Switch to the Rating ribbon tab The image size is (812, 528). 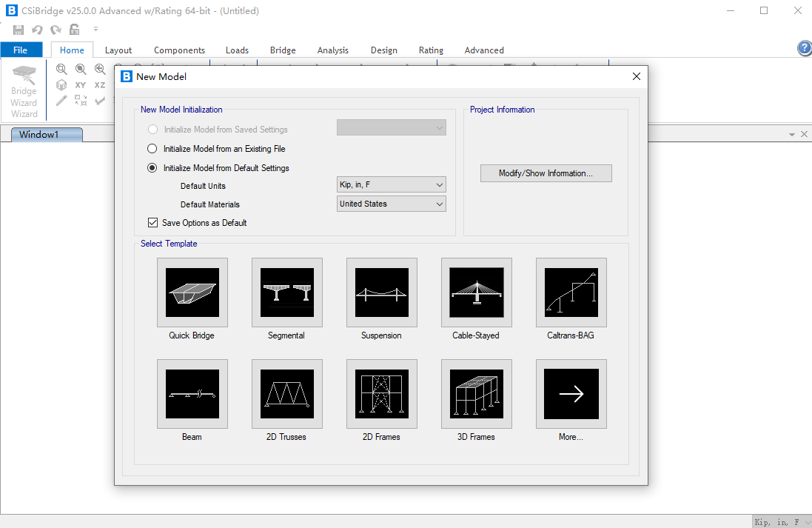(x=431, y=50)
